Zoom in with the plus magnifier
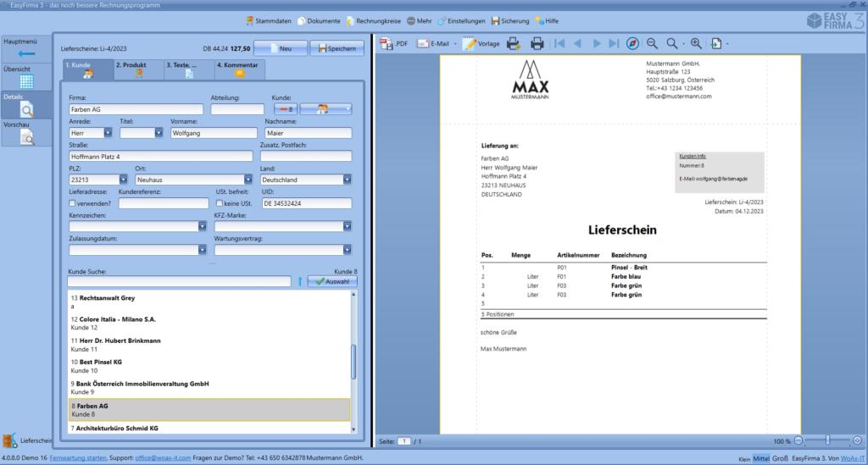This screenshot has height=465, width=868. pos(696,43)
